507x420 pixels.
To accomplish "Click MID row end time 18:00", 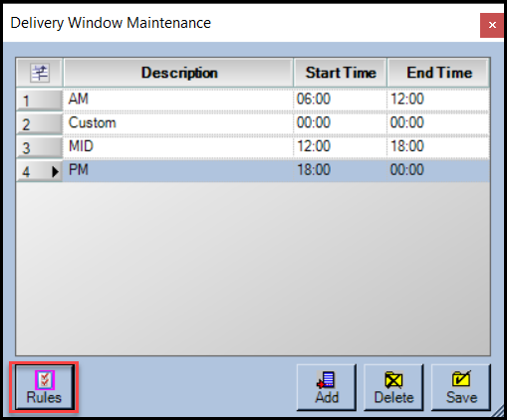I will [x=438, y=146].
